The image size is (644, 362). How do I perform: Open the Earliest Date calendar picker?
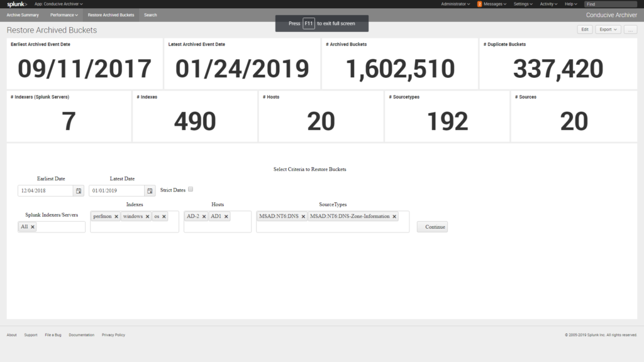pos(78,191)
